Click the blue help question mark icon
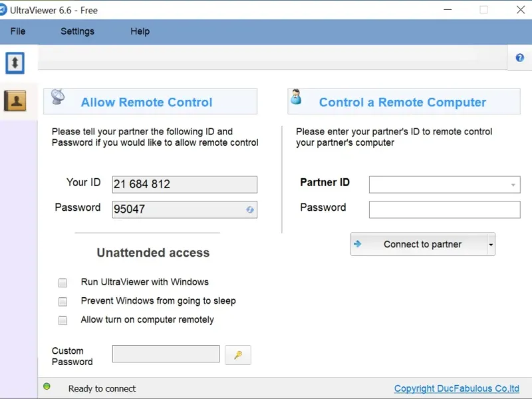This screenshot has height=399, width=532. click(519, 58)
